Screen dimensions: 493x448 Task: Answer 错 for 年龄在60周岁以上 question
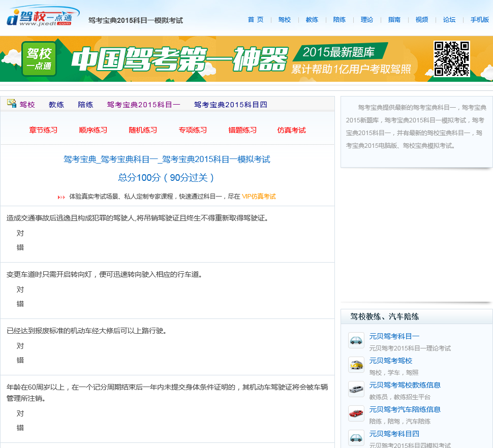(20, 428)
